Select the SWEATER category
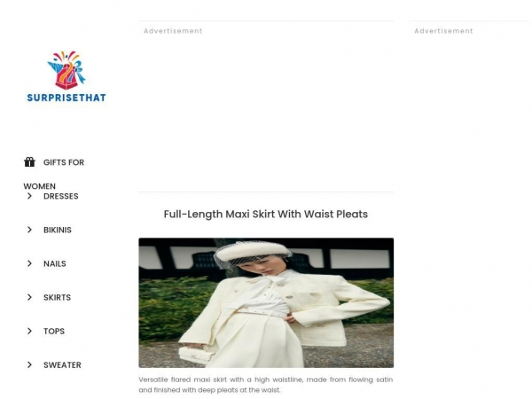This screenshot has height=399, width=532. pos(62,364)
